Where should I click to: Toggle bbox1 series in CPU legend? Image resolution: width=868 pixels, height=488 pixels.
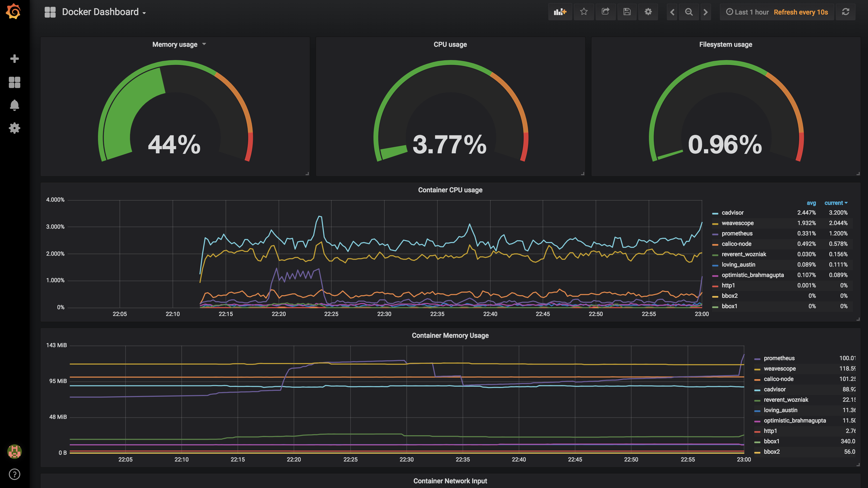[729, 306]
